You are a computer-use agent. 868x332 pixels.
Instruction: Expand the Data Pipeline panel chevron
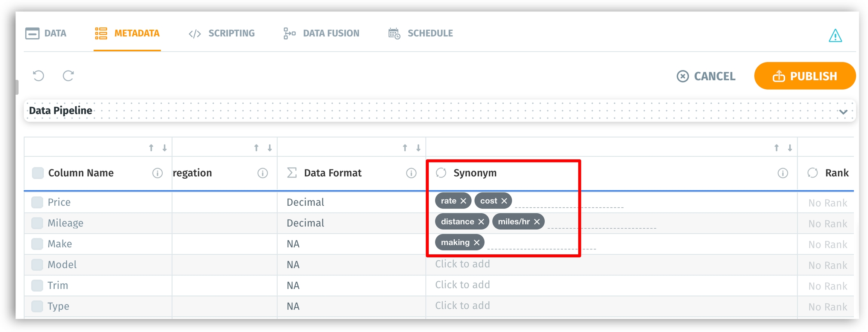click(843, 112)
